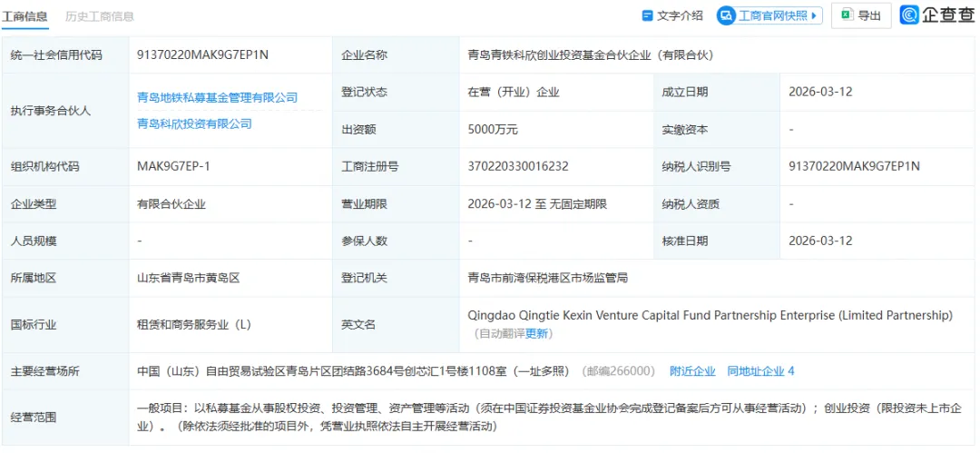Select 营业期限 2026-03-12 至 无固定期限
The height and width of the screenshot is (453, 980).
[537, 204]
